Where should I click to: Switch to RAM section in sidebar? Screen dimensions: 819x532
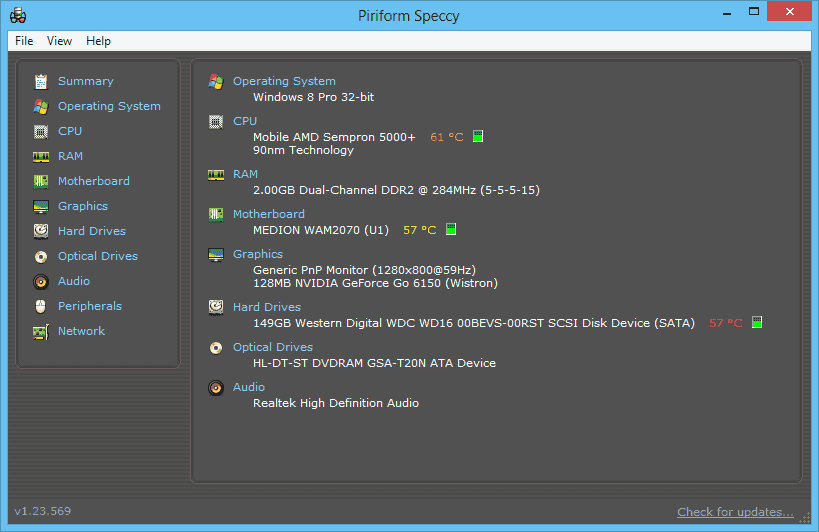71,156
